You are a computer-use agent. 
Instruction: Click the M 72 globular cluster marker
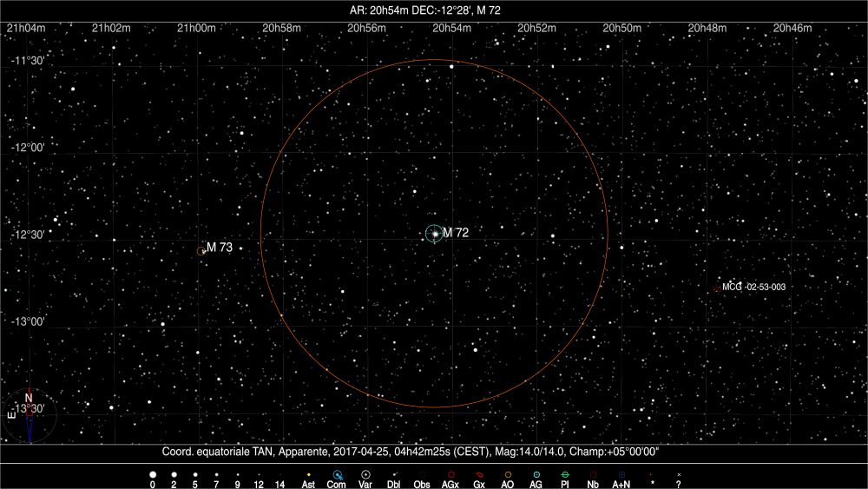click(x=434, y=234)
